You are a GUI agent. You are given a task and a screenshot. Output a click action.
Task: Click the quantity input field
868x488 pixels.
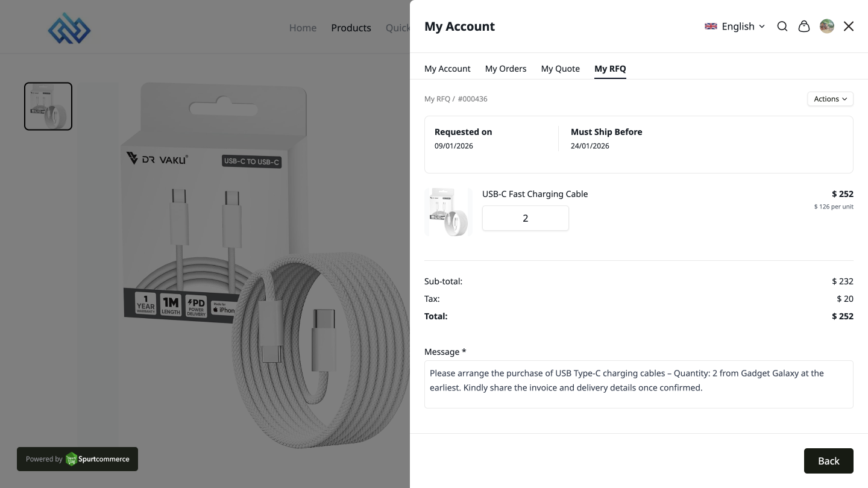(526, 218)
